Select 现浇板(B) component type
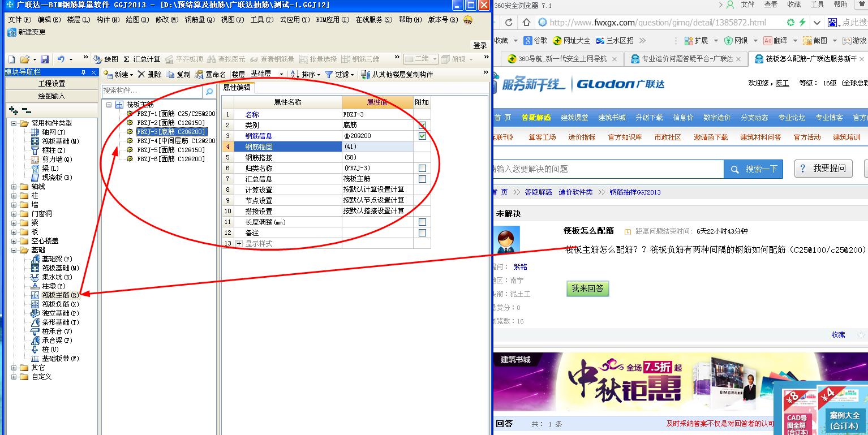 [51, 178]
